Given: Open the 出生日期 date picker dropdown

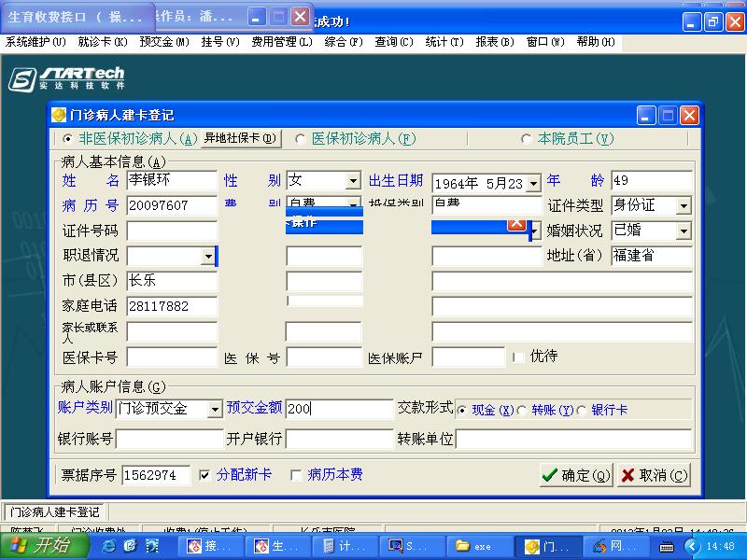Looking at the screenshot, I should (534, 183).
